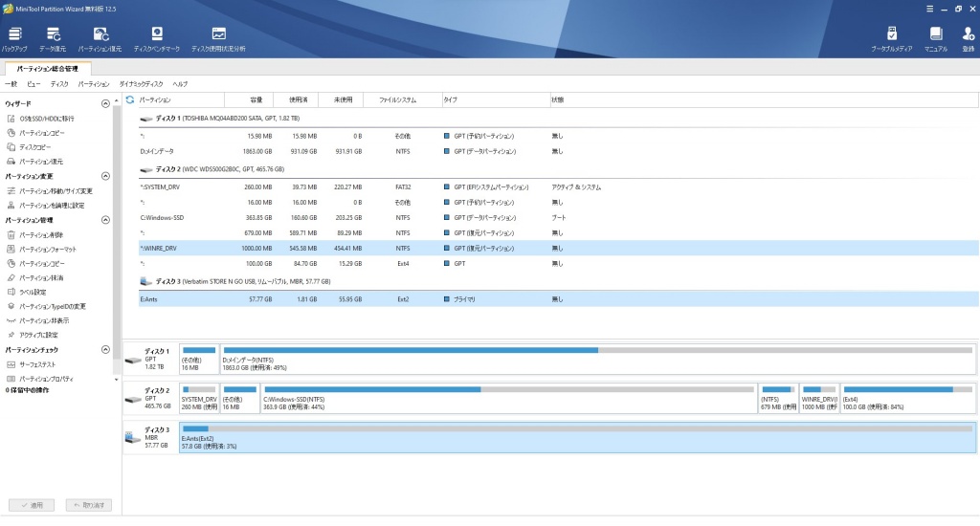Open the ヘルプ menu
Image resolution: width=980 pixels, height=526 pixels.
point(180,84)
